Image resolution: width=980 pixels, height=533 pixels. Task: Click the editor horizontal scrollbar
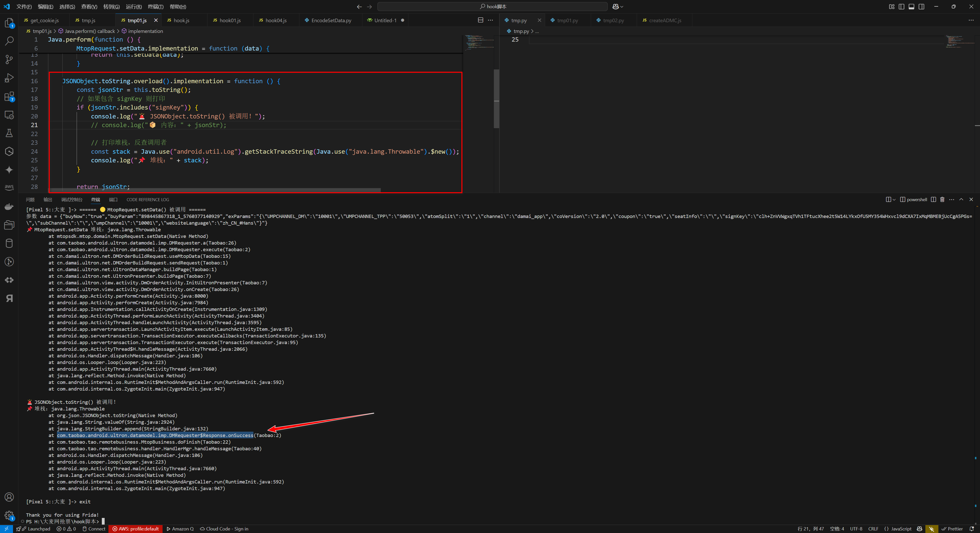215,190
